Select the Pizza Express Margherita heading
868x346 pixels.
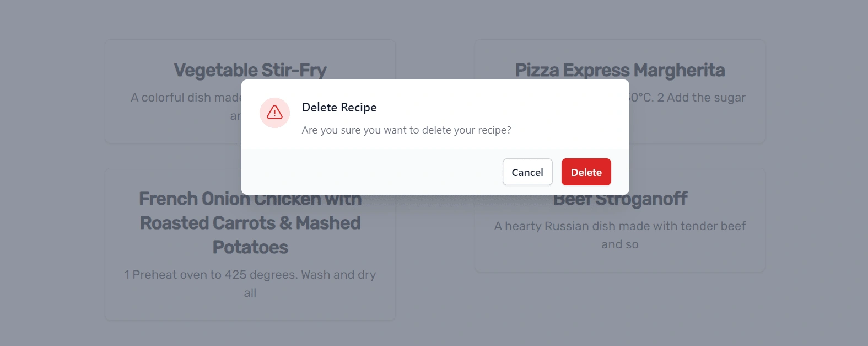click(619, 71)
